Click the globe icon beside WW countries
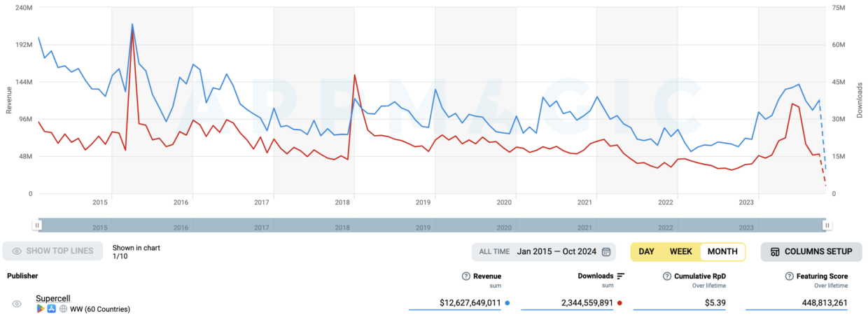The image size is (868, 320). point(63,309)
